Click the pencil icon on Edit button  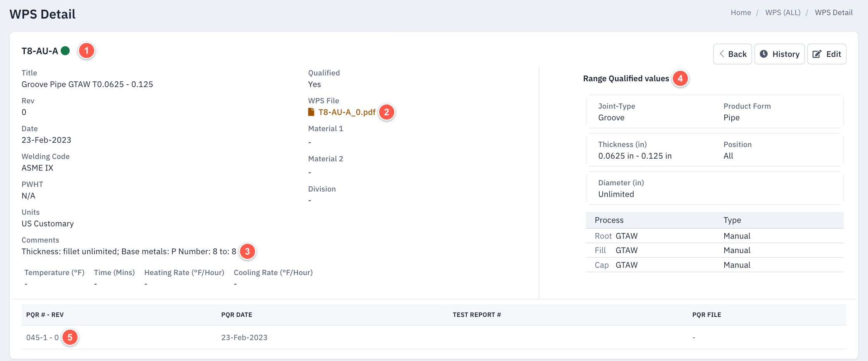point(817,54)
